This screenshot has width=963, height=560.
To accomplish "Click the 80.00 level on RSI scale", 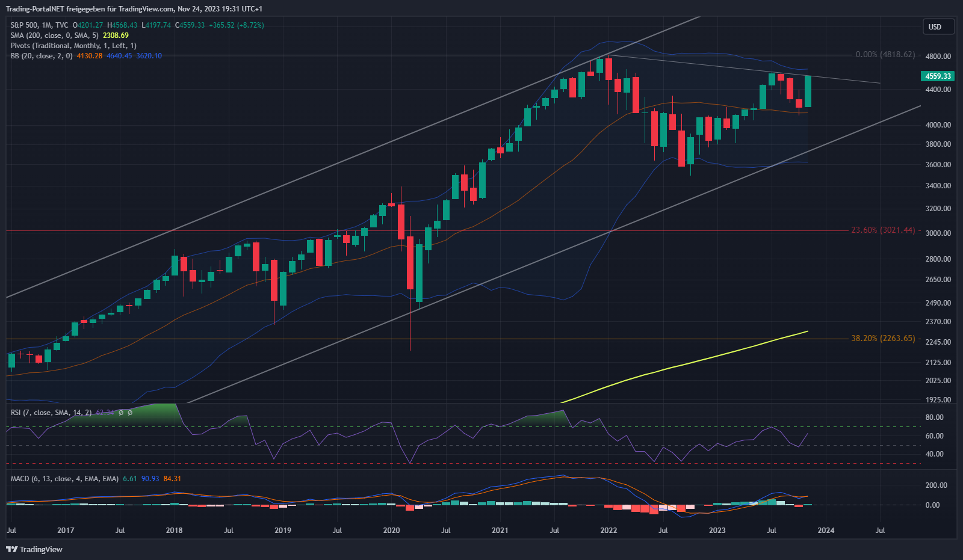I will (x=934, y=417).
